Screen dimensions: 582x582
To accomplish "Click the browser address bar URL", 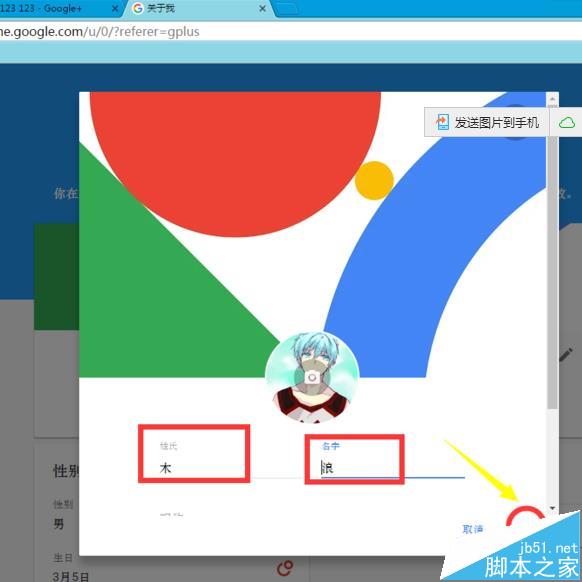I will [99, 32].
